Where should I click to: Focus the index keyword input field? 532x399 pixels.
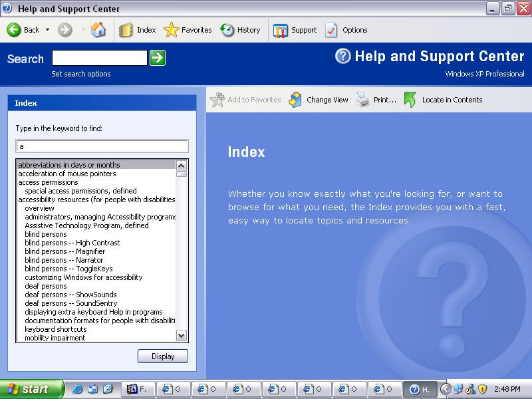102,146
